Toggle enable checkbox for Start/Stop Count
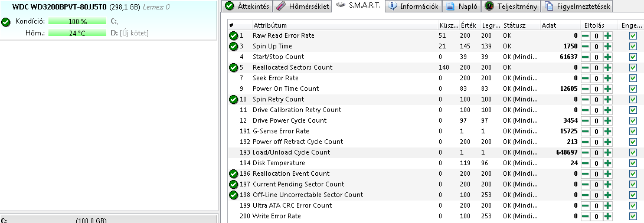The width and height of the screenshot is (644, 223). 633,57
